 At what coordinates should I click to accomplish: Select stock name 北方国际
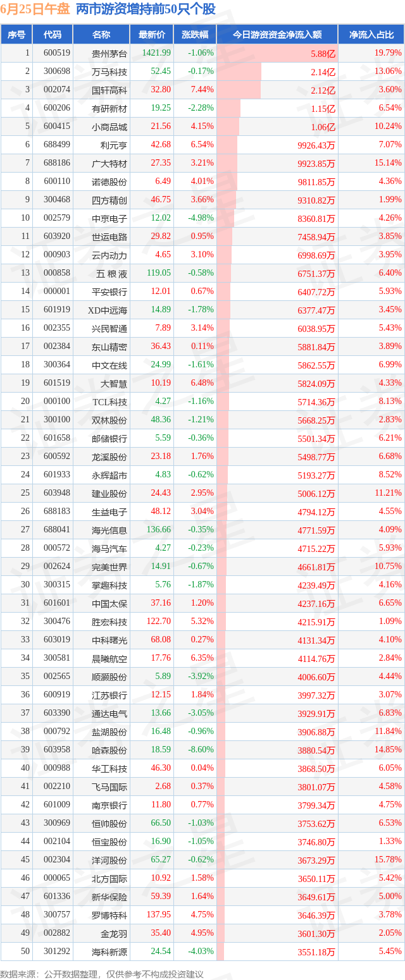pos(109,878)
